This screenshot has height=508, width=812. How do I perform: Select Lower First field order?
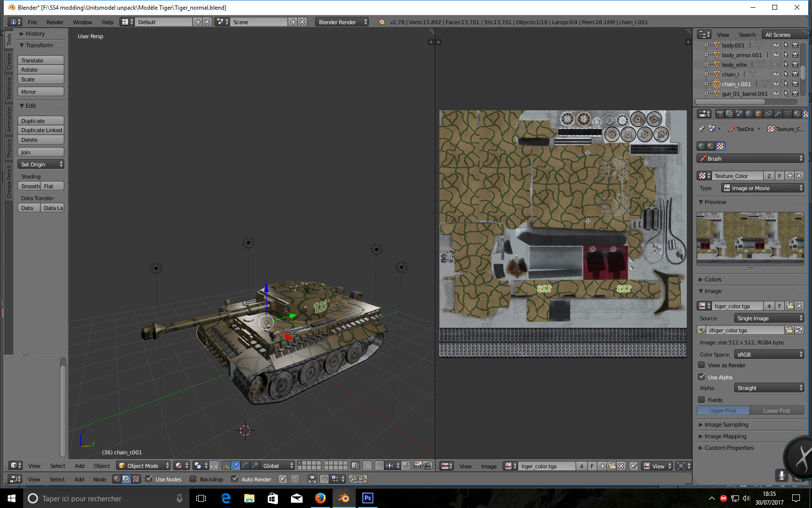coord(777,410)
